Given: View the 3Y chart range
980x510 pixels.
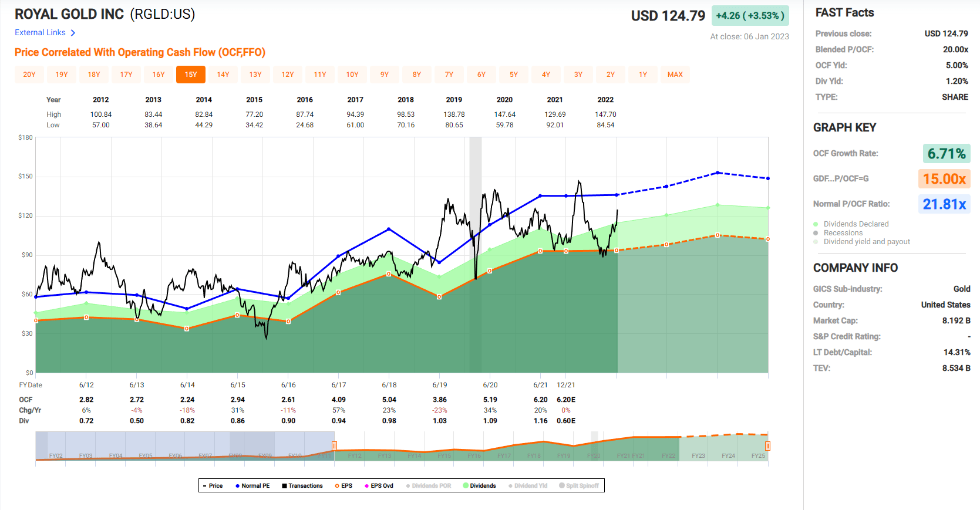Looking at the screenshot, I should (x=578, y=75).
